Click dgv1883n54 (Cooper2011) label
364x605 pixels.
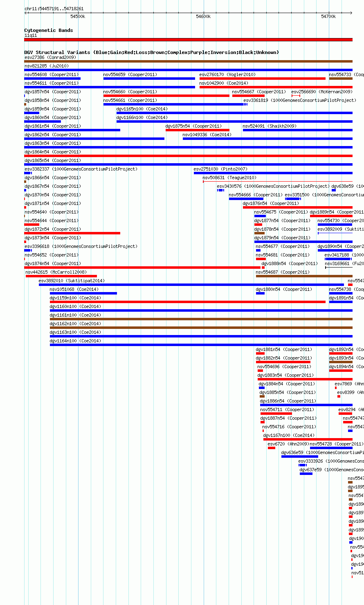click(285, 375)
